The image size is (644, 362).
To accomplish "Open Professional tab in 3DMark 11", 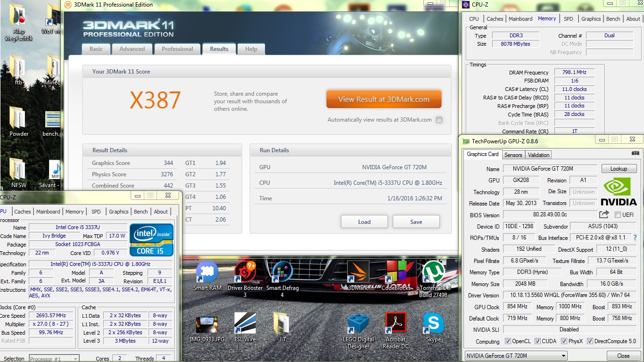I will tap(177, 49).
